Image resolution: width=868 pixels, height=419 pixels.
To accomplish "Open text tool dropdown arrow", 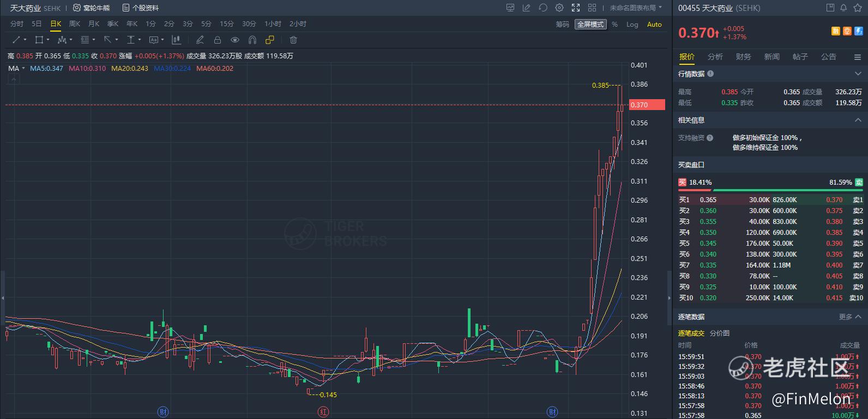I will click(x=162, y=40).
